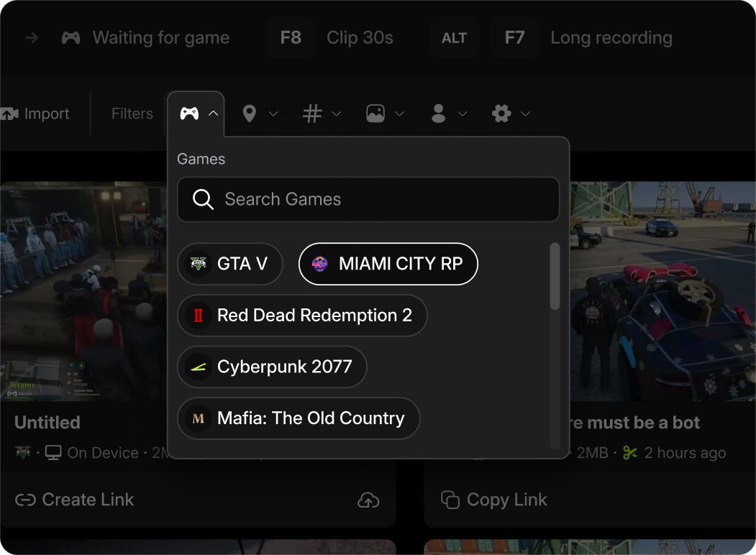Open the person user filter
Image resolution: width=756 pixels, height=555 pixels.
(x=438, y=114)
